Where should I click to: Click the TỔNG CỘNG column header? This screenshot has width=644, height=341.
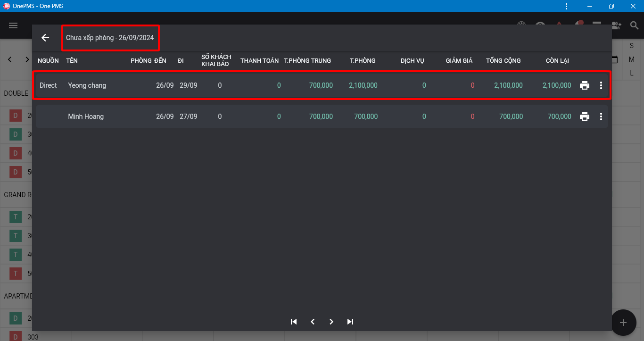coord(504,60)
